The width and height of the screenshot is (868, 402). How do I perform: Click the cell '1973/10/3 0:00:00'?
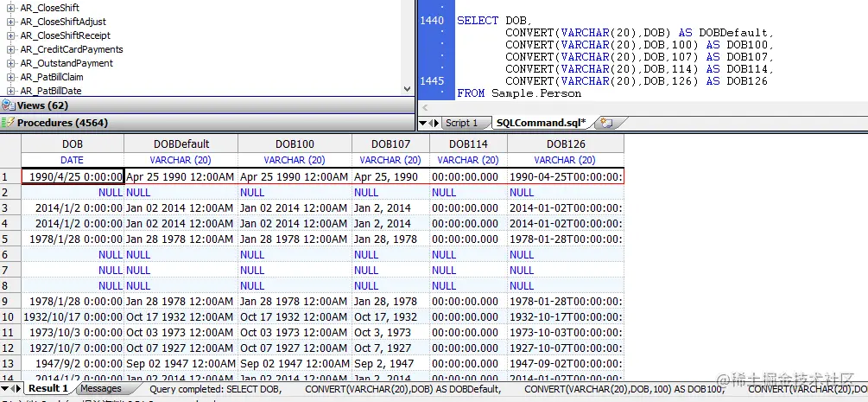coord(73,332)
